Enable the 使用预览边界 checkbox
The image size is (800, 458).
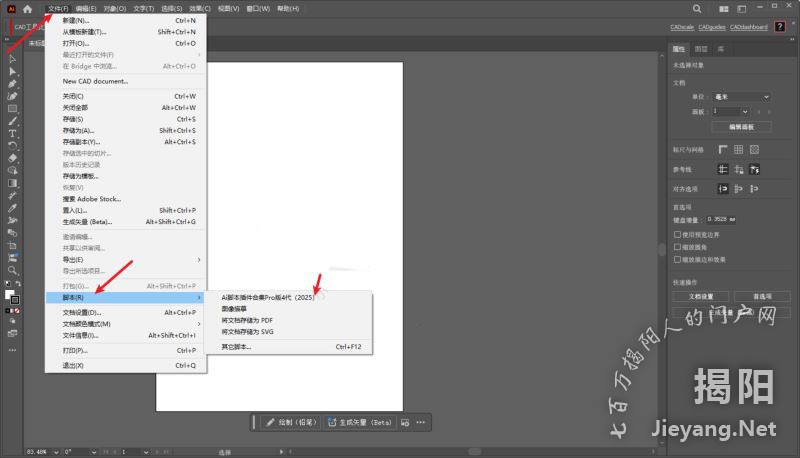pyautogui.click(x=679, y=233)
